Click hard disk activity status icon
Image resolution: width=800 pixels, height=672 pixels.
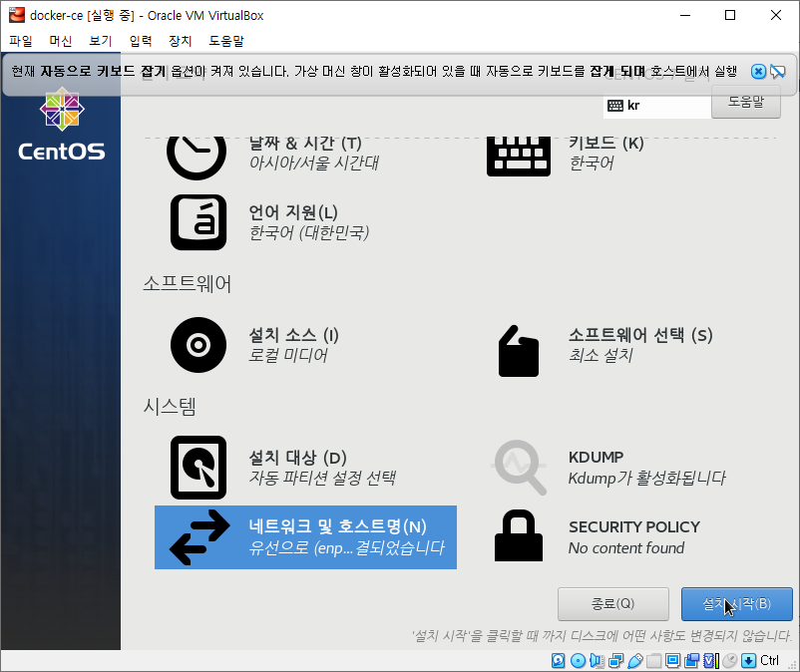tap(559, 661)
